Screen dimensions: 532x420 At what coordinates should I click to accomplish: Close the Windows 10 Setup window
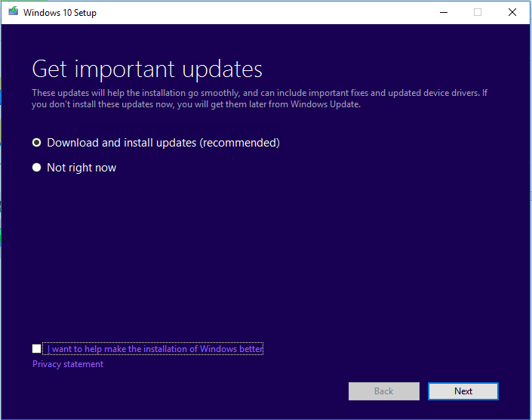(512, 13)
